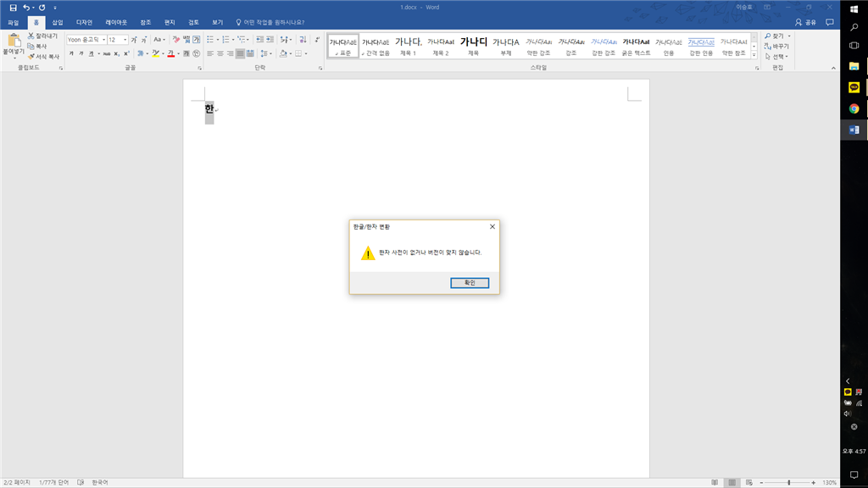The height and width of the screenshot is (488, 868).
Task: Switch to the Review (검토) tab
Action: point(193,23)
